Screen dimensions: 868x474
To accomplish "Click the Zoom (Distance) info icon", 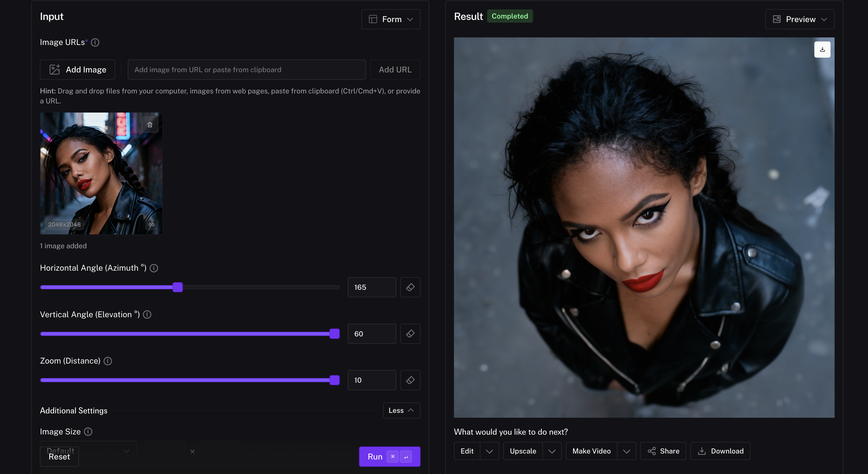I will 108,361.
